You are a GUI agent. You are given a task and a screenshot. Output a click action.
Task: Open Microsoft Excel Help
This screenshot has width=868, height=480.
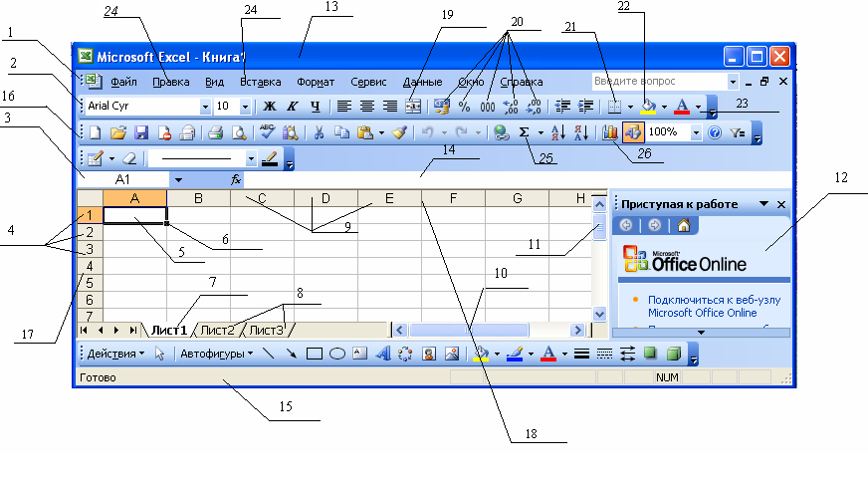(x=715, y=132)
